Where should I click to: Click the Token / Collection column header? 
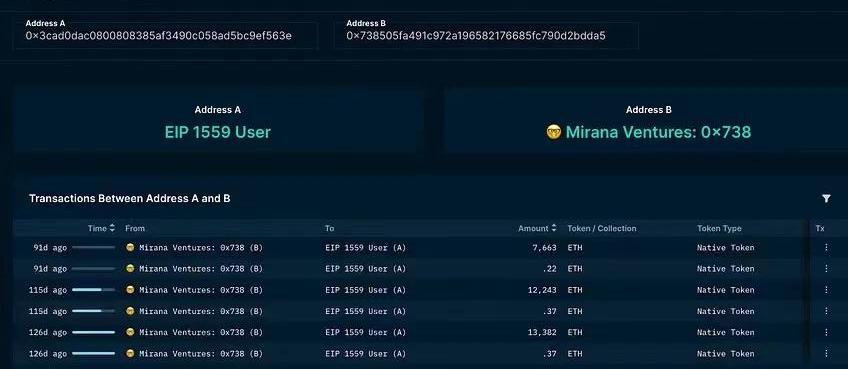pyautogui.click(x=601, y=228)
